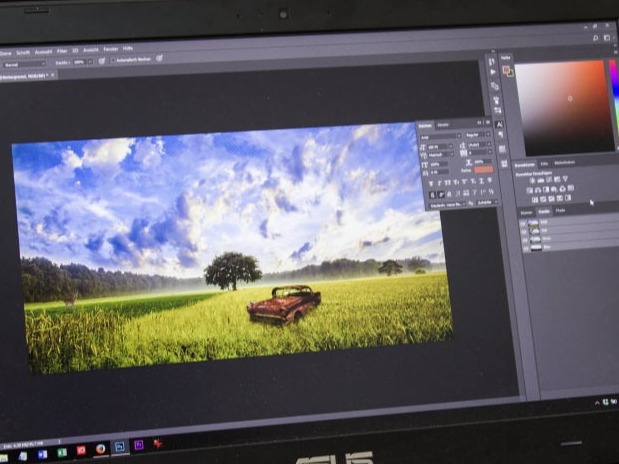The width and height of the screenshot is (619, 464).
Task: Click the Deckkr. opacity percentage field
Action: tap(80, 62)
